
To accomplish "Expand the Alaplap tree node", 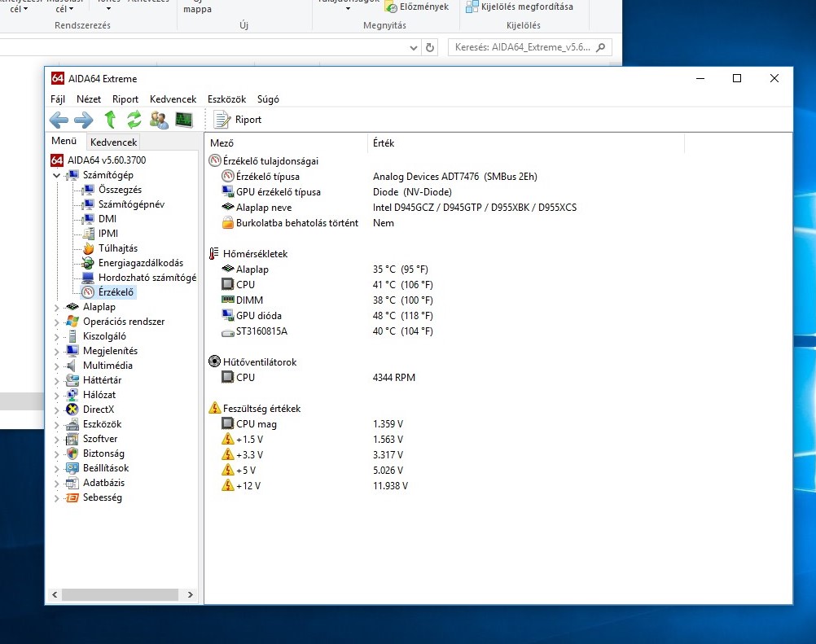I will coord(57,308).
